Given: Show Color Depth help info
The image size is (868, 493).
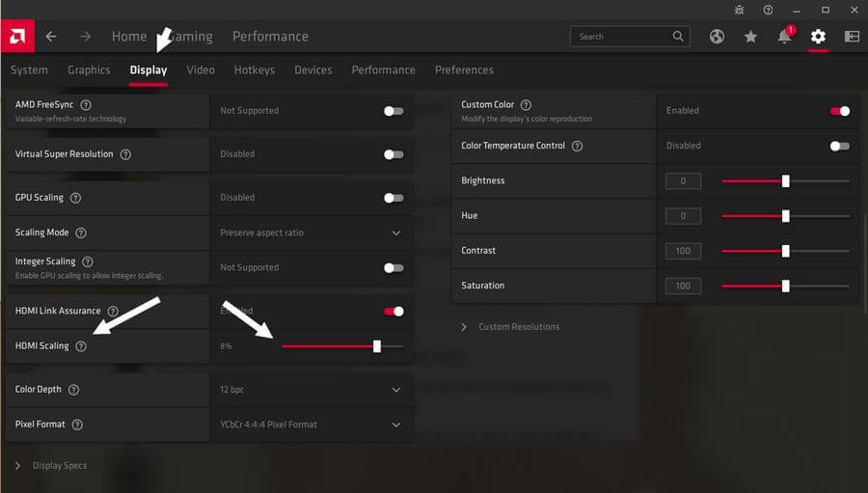Looking at the screenshot, I should (x=73, y=390).
